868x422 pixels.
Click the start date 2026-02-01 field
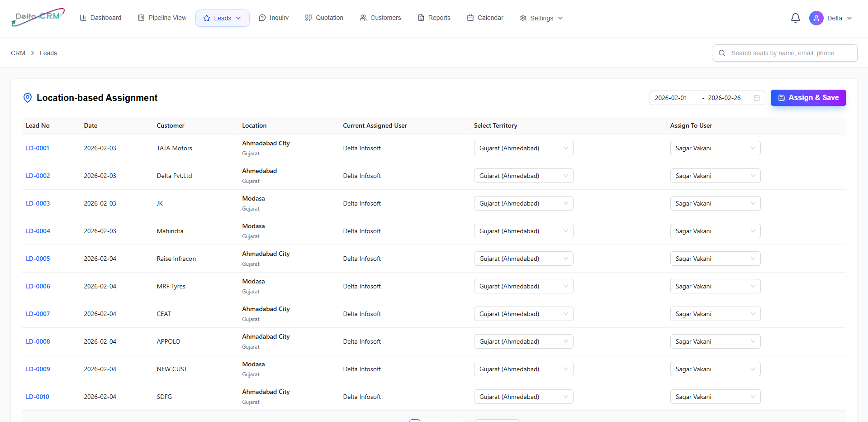(x=671, y=98)
